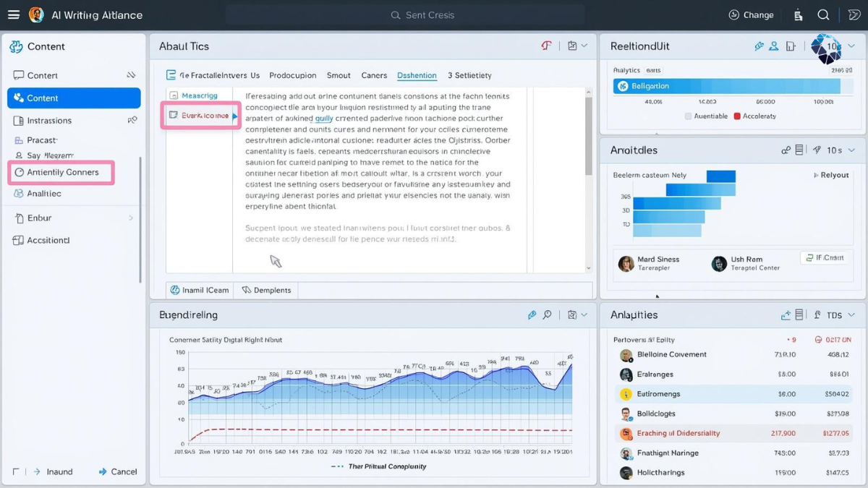Select the red Evark.icoince list entry
Viewport: 868px width, 488px height.
pos(200,115)
